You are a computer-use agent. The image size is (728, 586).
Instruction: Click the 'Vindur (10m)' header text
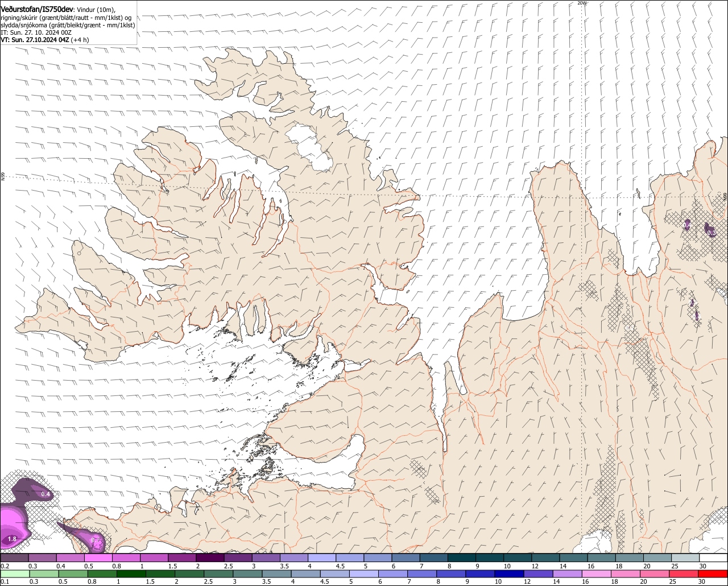click(x=96, y=10)
